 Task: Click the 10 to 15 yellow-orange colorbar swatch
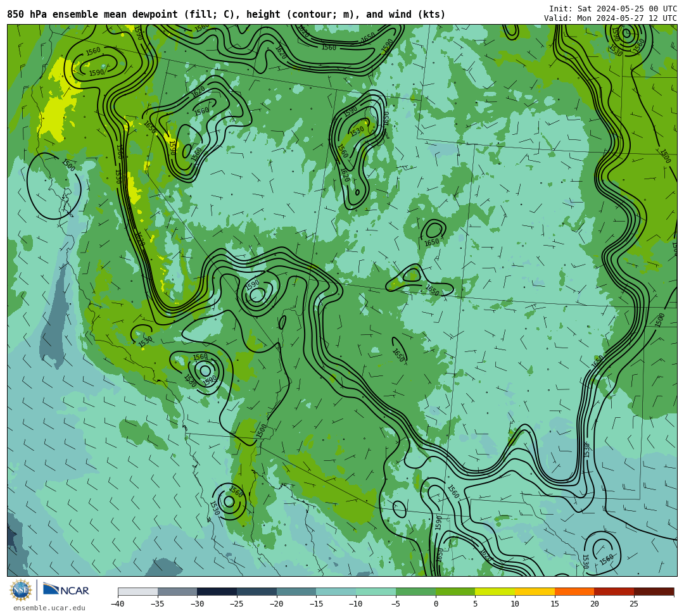click(x=535, y=591)
